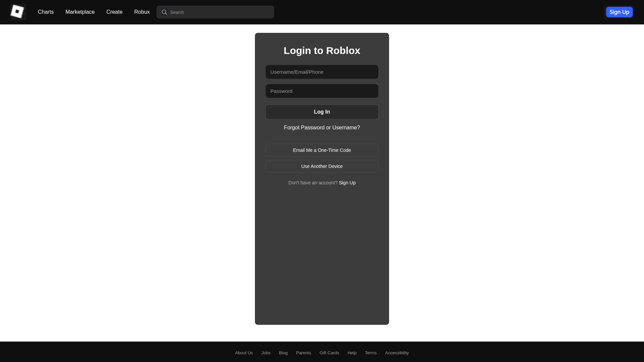Viewport: 644px width, 362px height.
Task: Focus the Username/Email/Phone field
Action: click(322, 72)
